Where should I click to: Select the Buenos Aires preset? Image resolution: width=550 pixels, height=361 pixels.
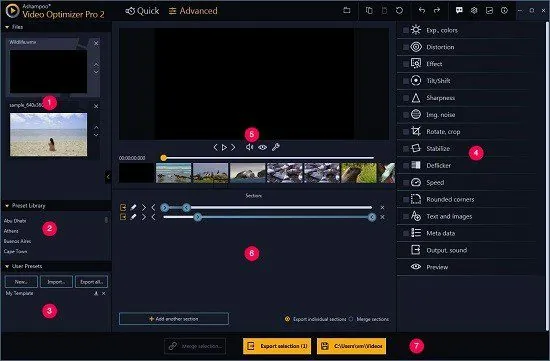click(17, 241)
